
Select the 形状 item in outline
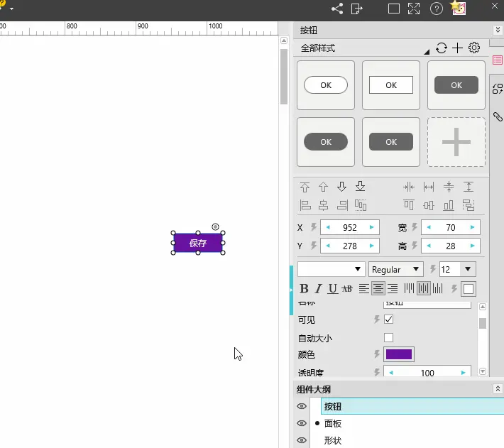tap(332, 440)
